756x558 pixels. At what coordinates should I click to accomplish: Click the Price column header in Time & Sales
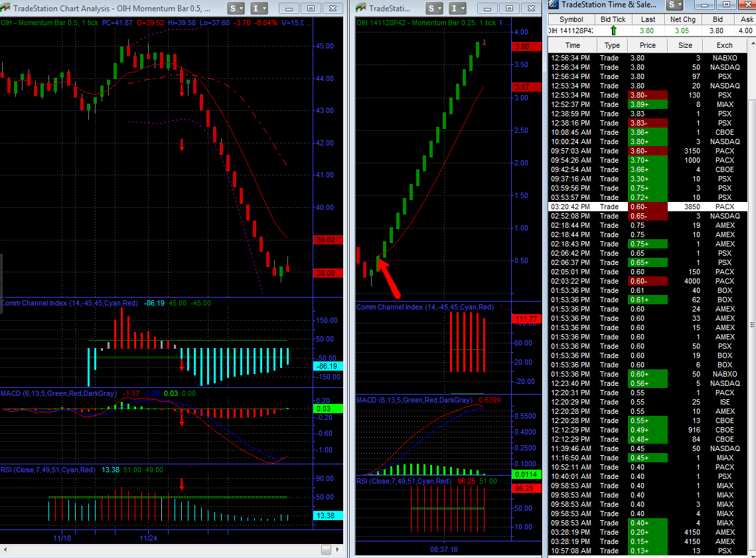[648, 45]
